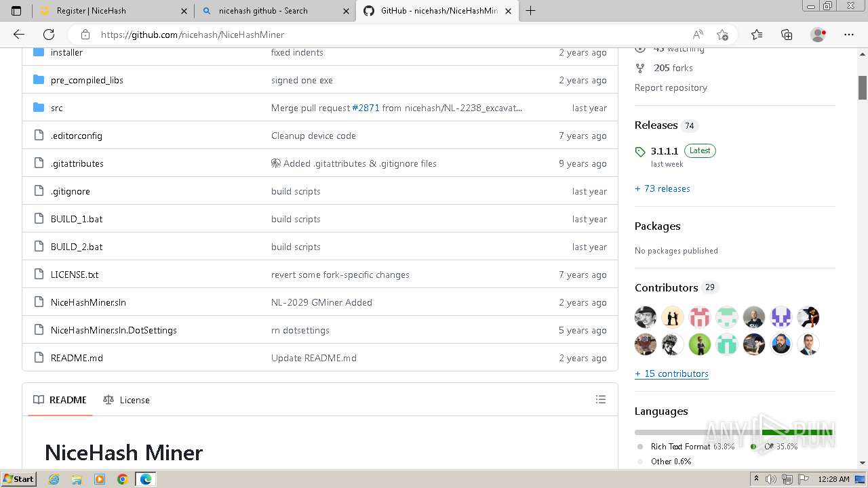
Task: Open Packages heading link
Action: 658,226
